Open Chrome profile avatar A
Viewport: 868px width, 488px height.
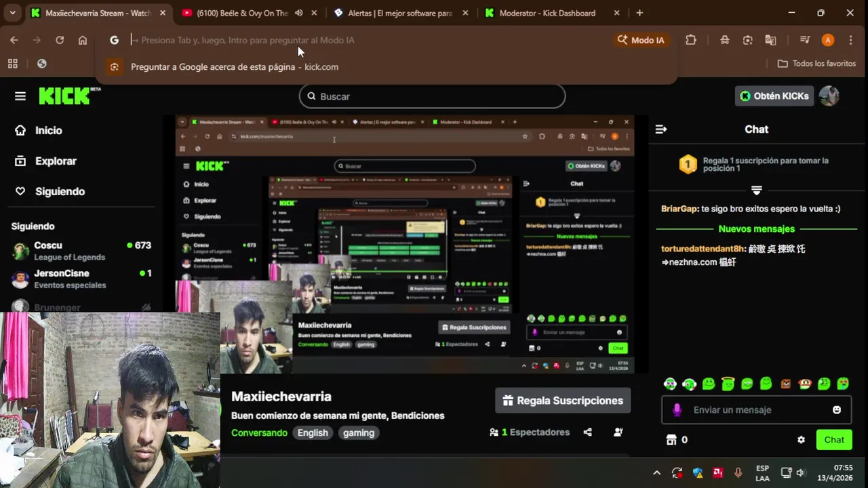827,40
